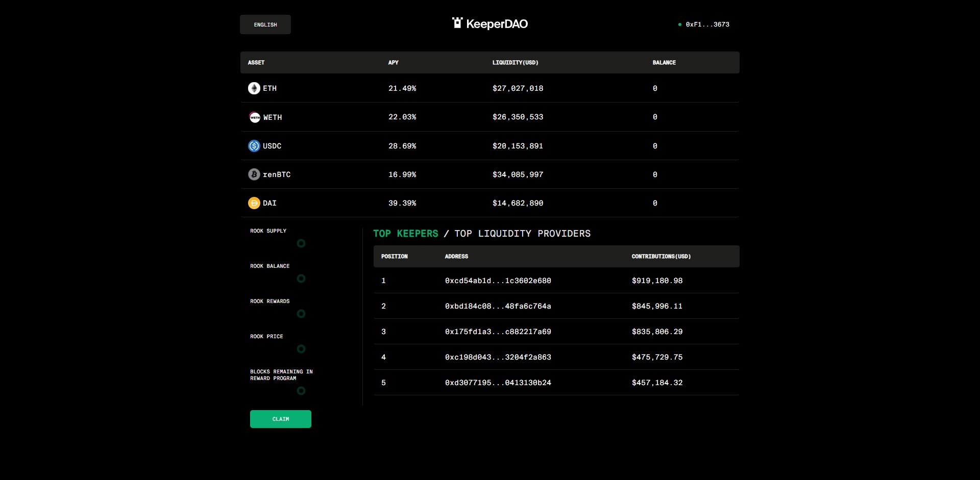Click the ROOK REWARDS label

click(270, 301)
